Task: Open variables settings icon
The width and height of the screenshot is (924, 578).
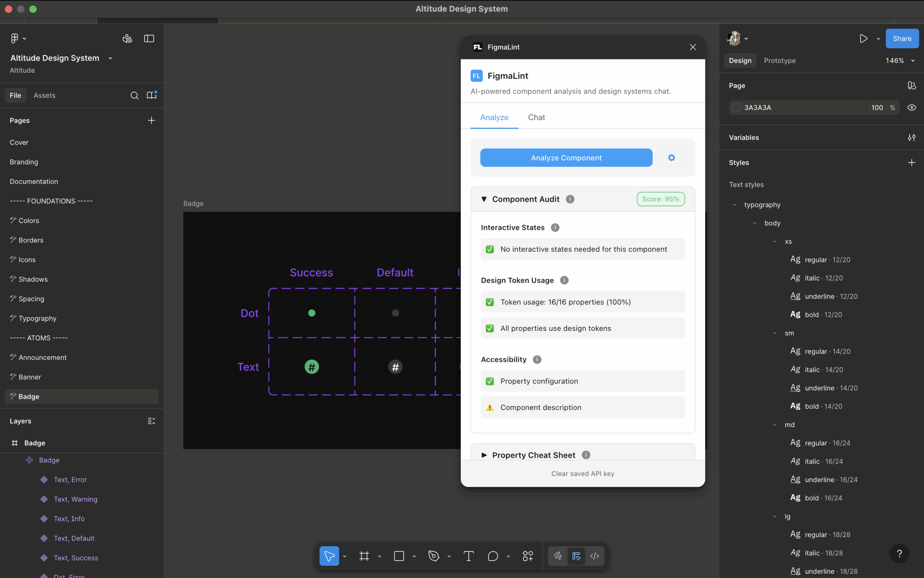Action: (x=911, y=137)
